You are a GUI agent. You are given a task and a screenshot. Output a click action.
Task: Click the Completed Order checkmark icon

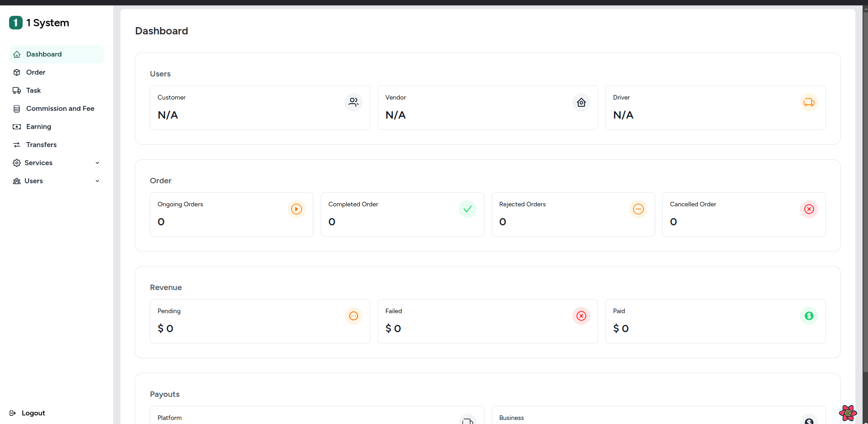(x=467, y=209)
